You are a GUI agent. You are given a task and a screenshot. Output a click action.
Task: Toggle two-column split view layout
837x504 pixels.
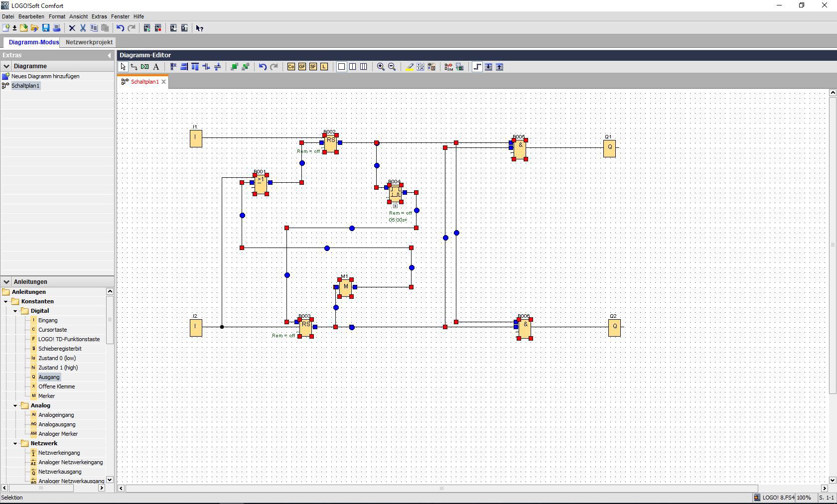[353, 67]
